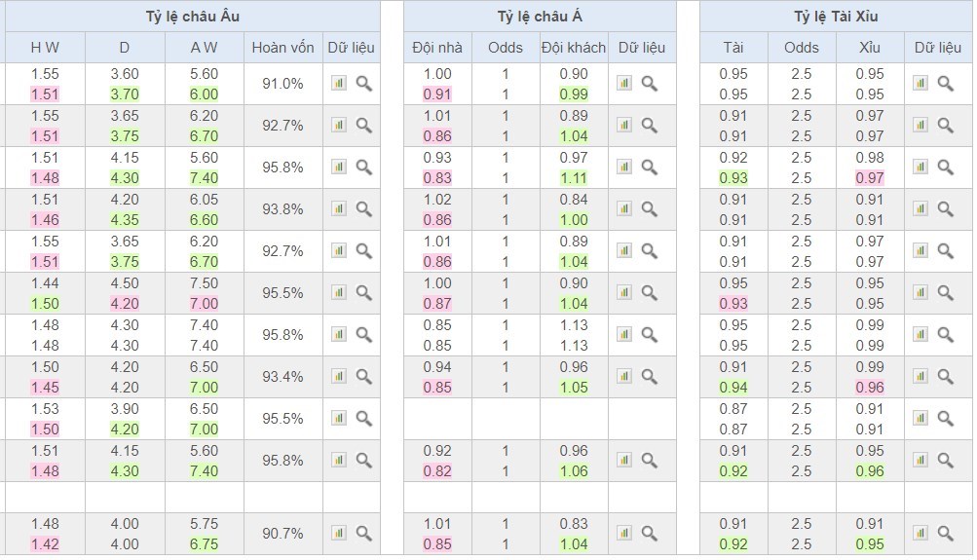Click the 'D' column header
The image size is (977, 560).
pyautogui.click(x=125, y=48)
